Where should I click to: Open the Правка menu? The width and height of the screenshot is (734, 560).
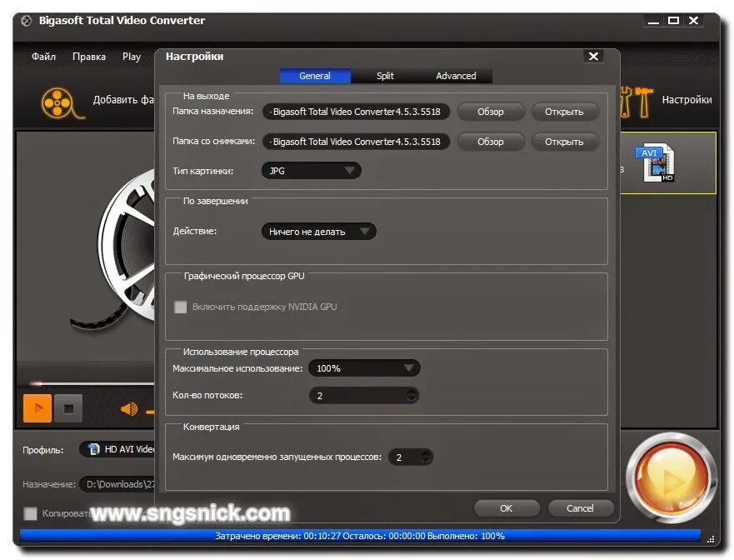coord(89,57)
